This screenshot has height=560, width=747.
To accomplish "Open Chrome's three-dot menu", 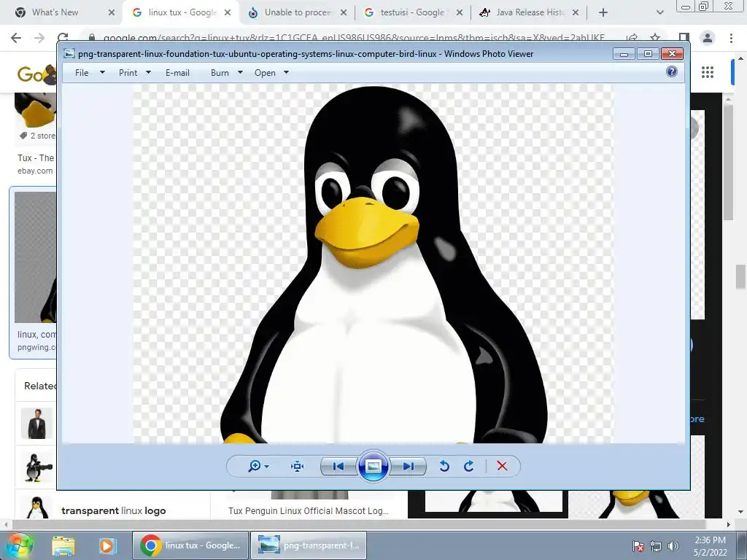I will pos(731,38).
